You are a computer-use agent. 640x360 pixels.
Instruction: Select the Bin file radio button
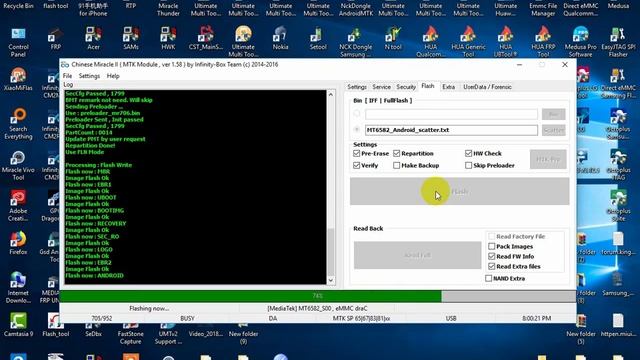coord(357,113)
